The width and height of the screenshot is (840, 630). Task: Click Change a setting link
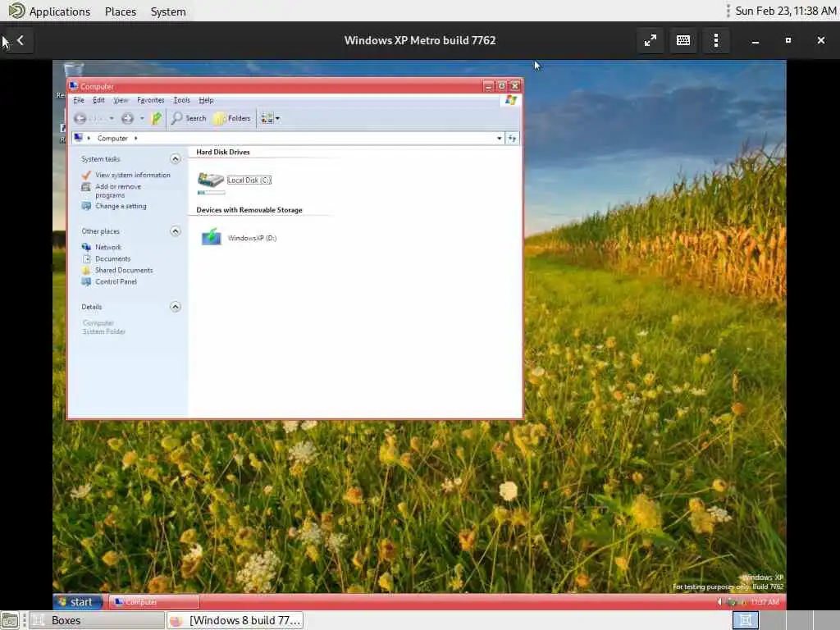(x=121, y=206)
